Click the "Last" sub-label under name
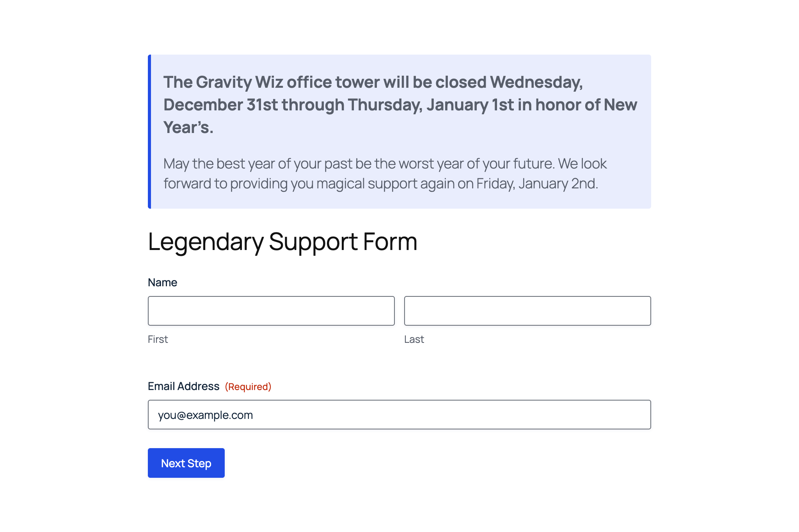The height and width of the screenshot is (532, 799). [x=414, y=339]
